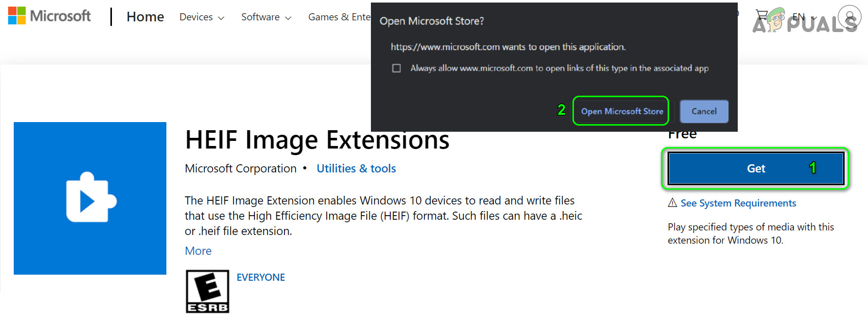Image resolution: width=868 pixels, height=324 pixels.
Task: Open the Games & Entertainment menu
Action: click(339, 17)
